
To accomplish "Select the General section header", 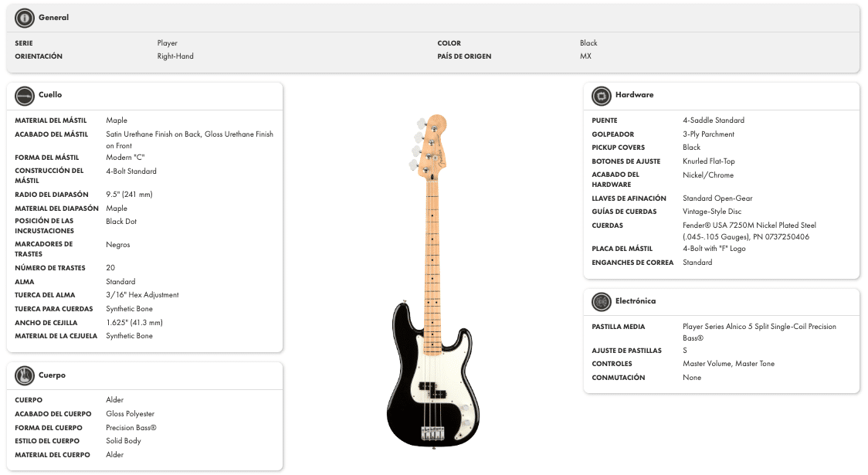I will pos(53,18).
